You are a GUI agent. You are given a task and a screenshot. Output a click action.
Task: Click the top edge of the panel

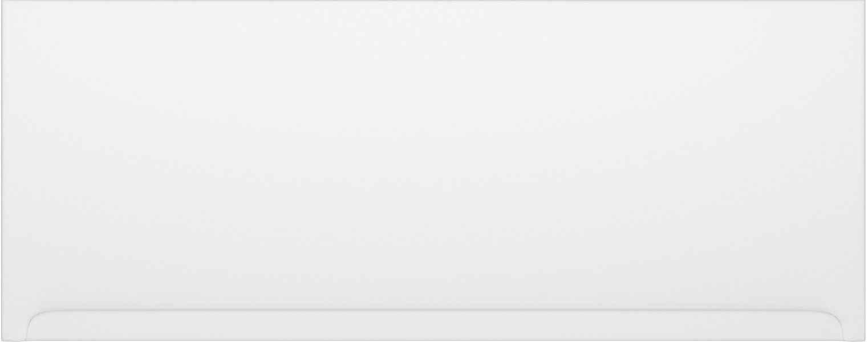pos(433,2)
